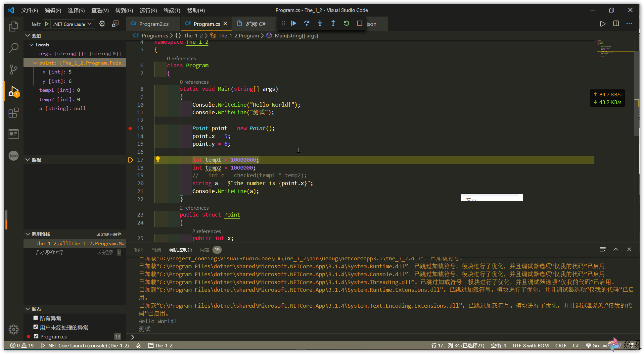This screenshot has height=354, width=644.
Task: Click the Step Over debug icon
Action: [307, 24]
